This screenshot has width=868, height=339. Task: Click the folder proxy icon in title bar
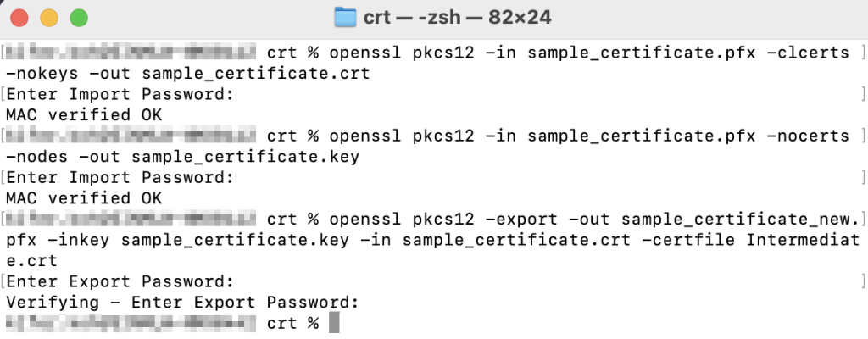click(344, 17)
